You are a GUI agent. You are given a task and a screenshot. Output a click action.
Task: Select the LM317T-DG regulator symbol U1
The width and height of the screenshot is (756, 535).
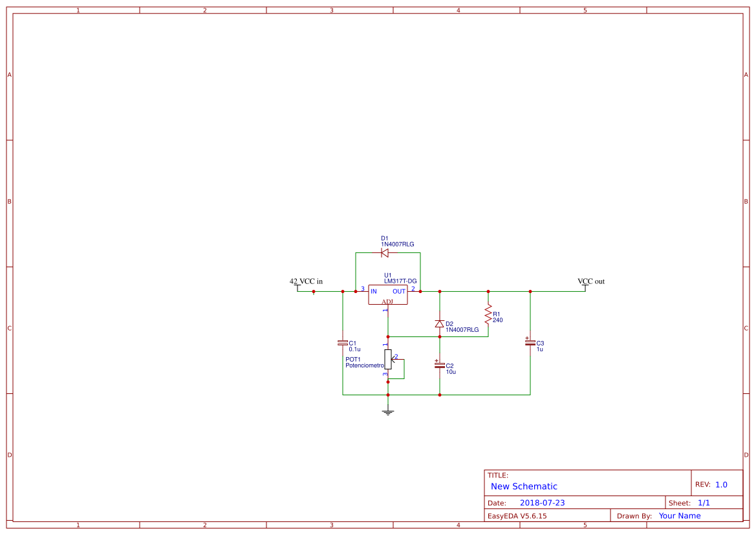(x=388, y=295)
